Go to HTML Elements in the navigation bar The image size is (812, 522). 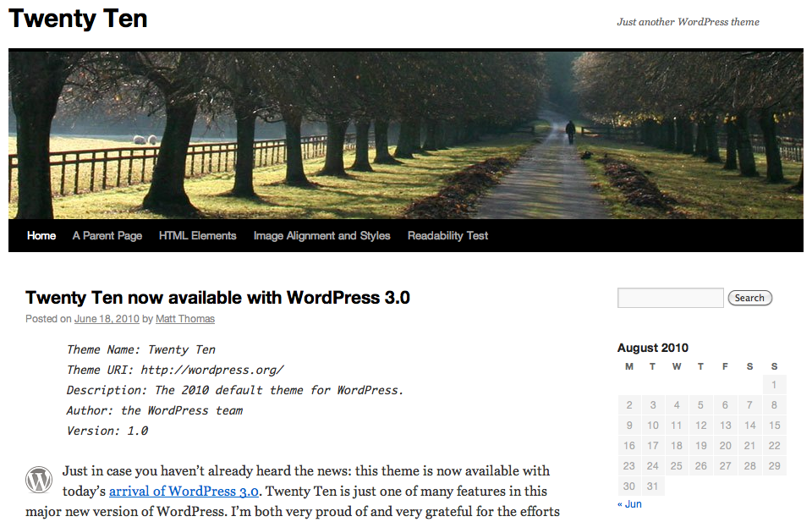click(197, 236)
